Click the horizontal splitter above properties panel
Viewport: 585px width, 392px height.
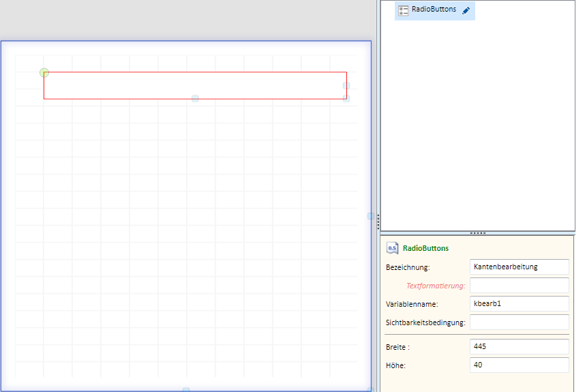tap(477, 233)
